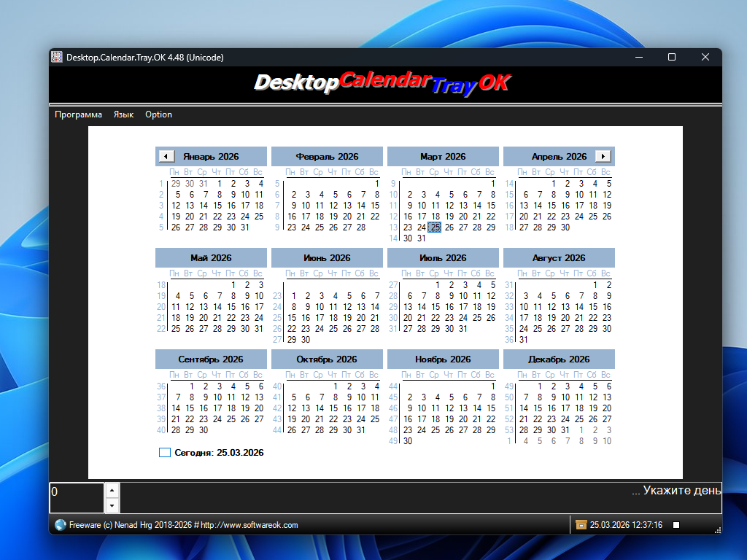
Task: Select day 15 in Январь 2026
Action: (217, 205)
